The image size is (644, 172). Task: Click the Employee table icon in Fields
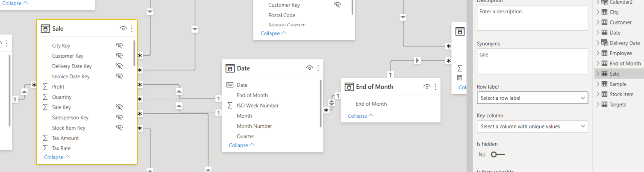pos(605,53)
